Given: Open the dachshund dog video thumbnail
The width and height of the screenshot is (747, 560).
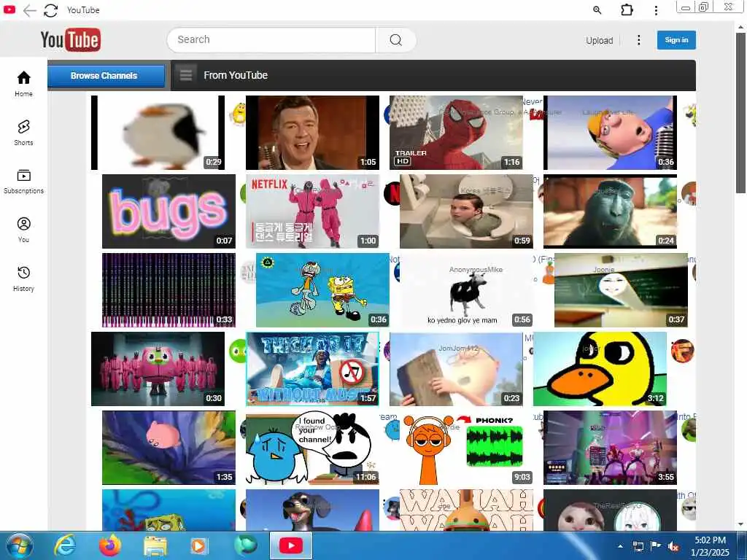Looking at the screenshot, I should click(x=312, y=510).
